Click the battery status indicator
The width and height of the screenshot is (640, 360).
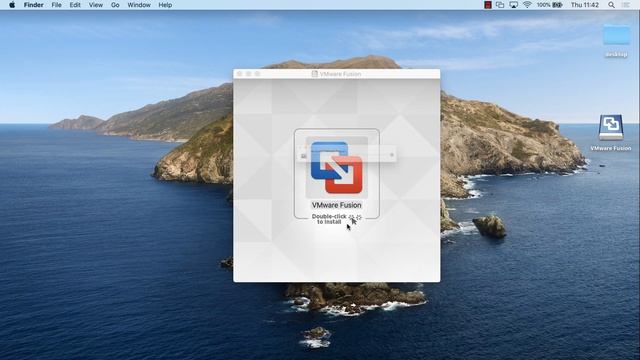(549, 5)
